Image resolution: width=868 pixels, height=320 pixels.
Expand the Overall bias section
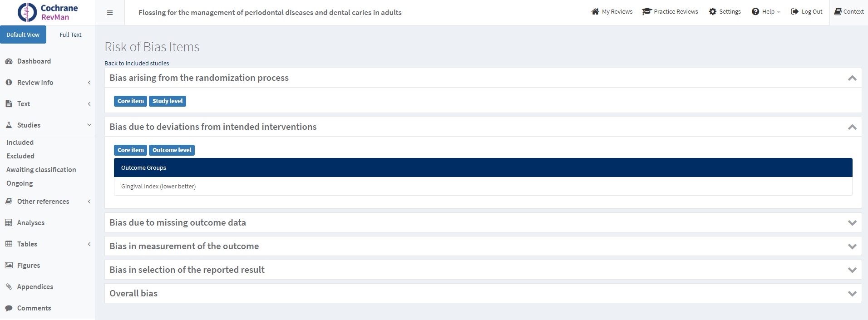[852, 294]
